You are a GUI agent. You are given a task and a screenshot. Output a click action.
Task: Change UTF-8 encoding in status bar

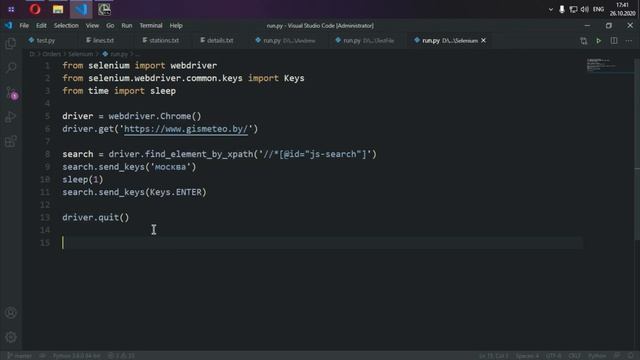tap(553, 356)
